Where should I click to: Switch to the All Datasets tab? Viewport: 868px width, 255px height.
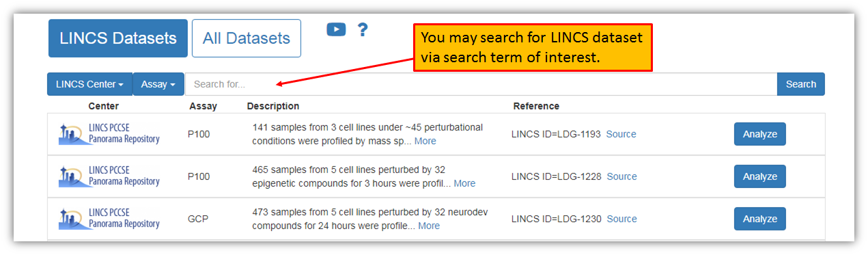[x=247, y=38]
